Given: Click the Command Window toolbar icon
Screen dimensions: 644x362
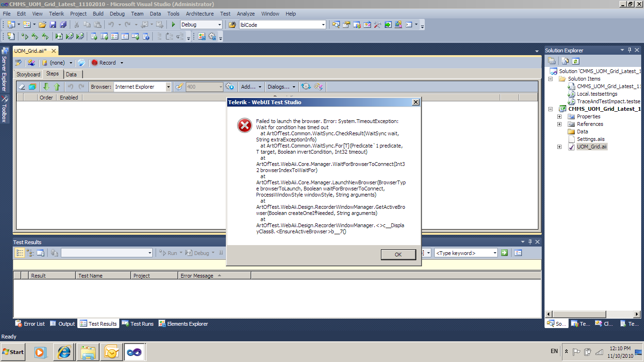Looking at the screenshot, I should click(409, 25).
